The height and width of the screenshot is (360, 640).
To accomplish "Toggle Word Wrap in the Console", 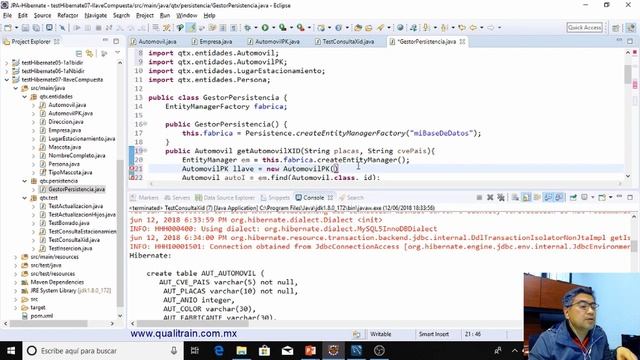I will point(537,198).
